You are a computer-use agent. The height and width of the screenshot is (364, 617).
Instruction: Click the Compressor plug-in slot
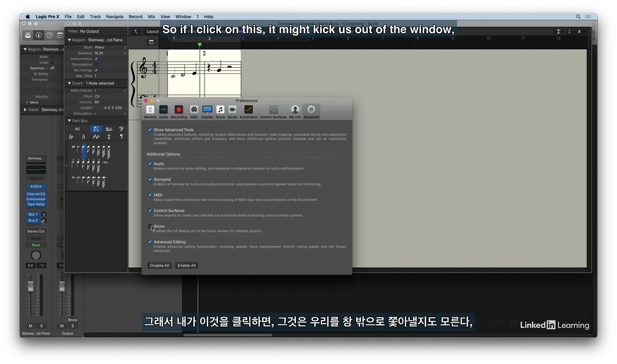point(36,199)
